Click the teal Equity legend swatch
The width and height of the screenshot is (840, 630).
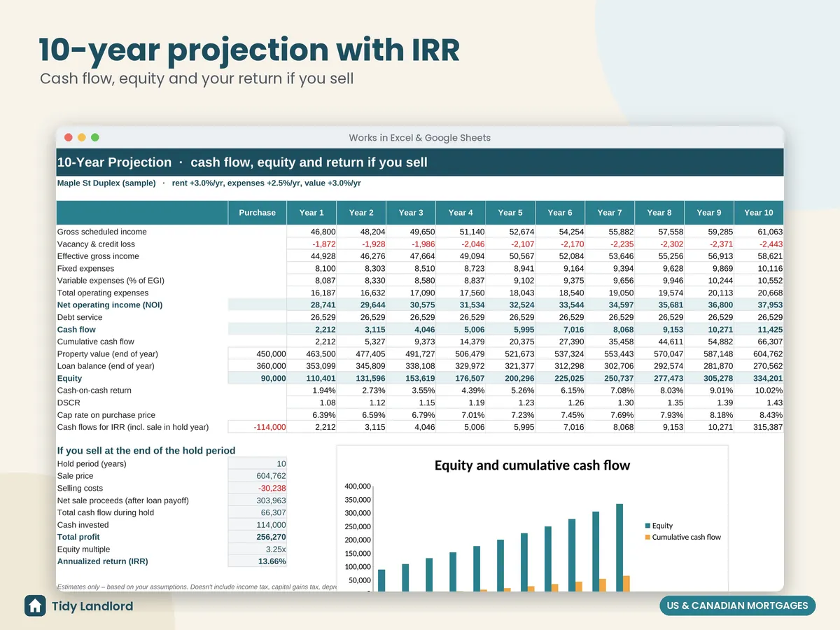tap(647, 526)
